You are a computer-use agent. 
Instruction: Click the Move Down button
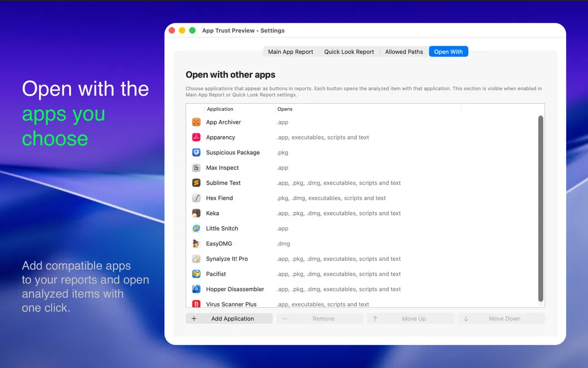pyautogui.click(x=501, y=318)
